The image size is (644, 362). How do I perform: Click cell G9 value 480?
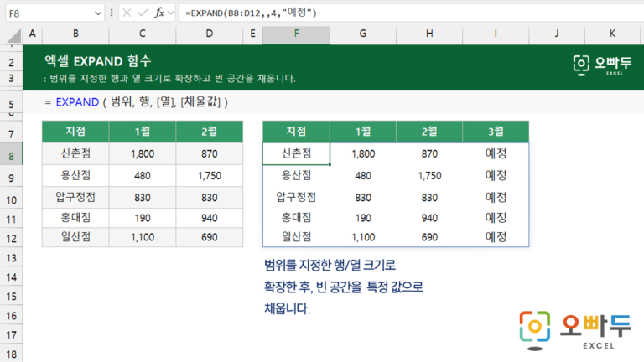click(363, 176)
